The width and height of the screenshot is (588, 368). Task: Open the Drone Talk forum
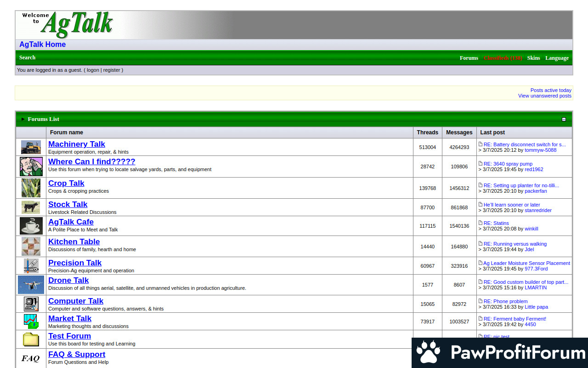pyautogui.click(x=68, y=280)
